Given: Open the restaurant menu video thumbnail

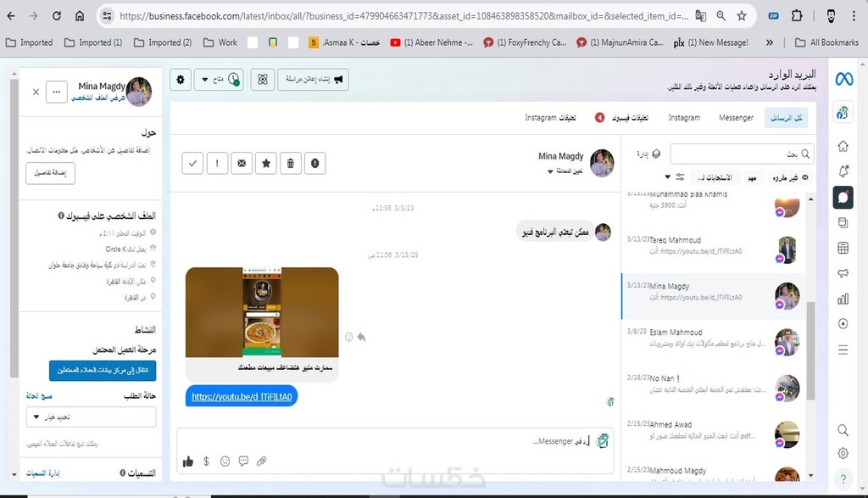Looking at the screenshot, I should click(x=262, y=312).
